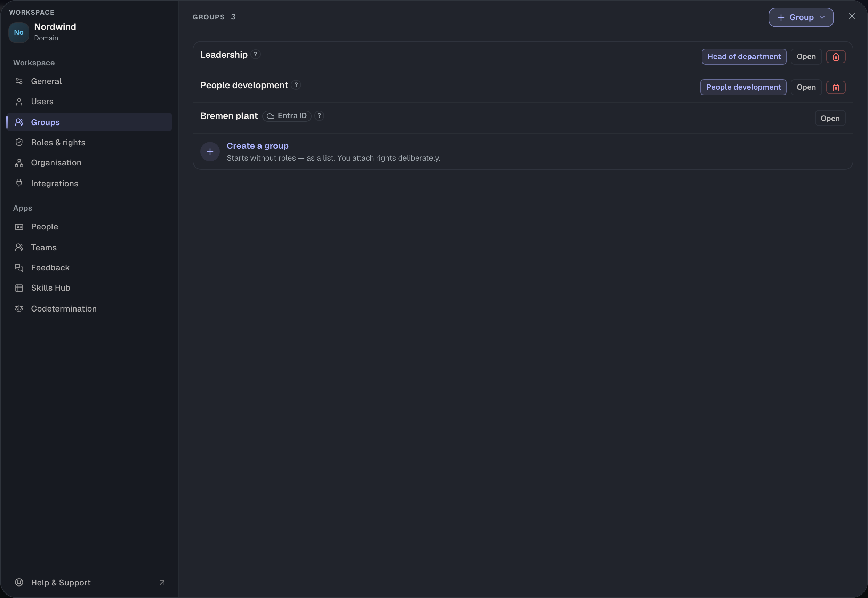Click the Leadership group name

tap(224, 55)
